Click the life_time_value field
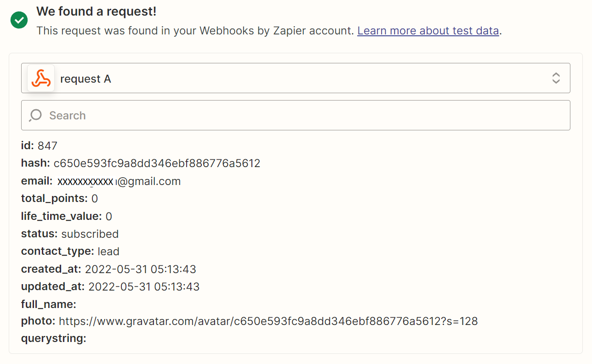Screen dimensions: 592x364 67,216
